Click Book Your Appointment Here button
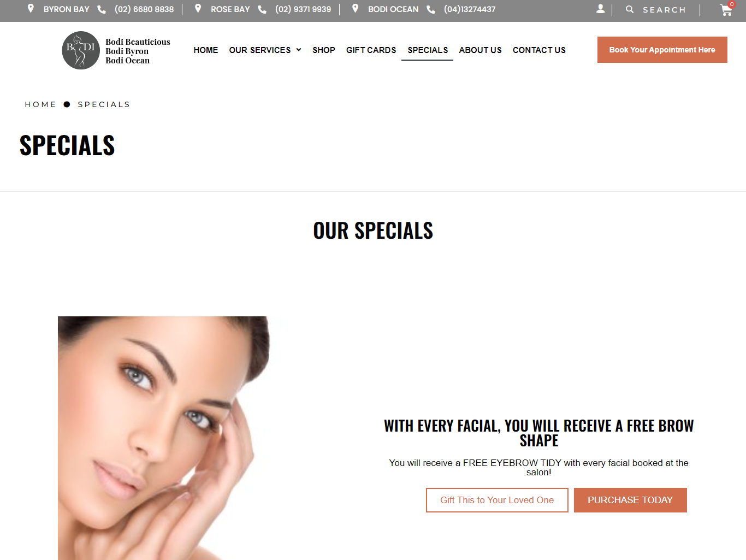Screen dimensions: 746x560 click(x=662, y=50)
